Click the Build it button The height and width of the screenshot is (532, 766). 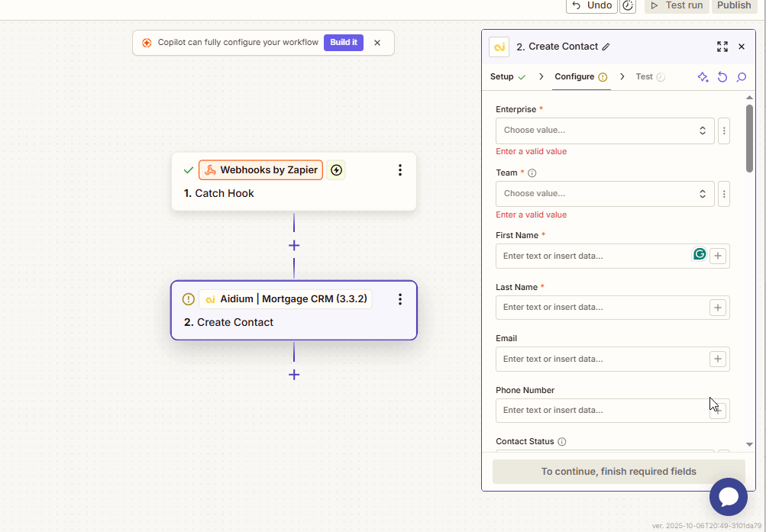pyautogui.click(x=344, y=43)
